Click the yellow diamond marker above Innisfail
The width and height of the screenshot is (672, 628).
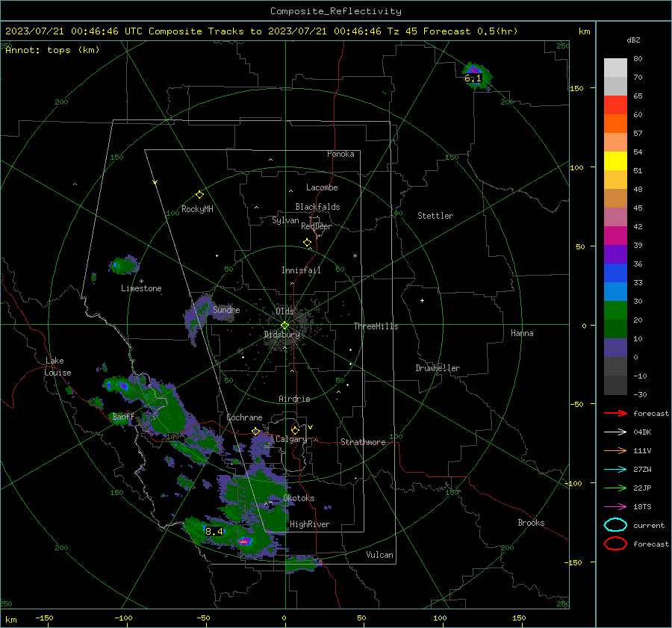coord(307,243)
